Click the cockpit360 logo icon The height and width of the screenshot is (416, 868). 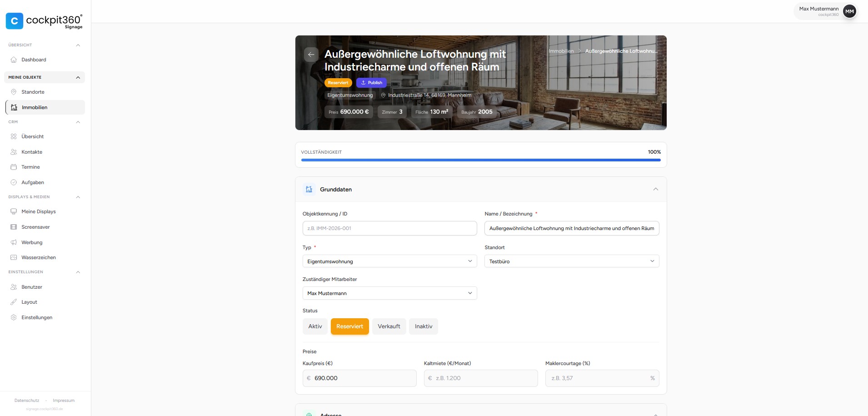tap(15, 21)
